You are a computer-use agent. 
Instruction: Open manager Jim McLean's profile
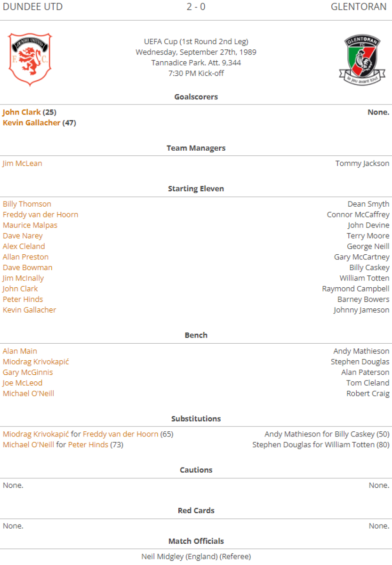coord(22,163)
